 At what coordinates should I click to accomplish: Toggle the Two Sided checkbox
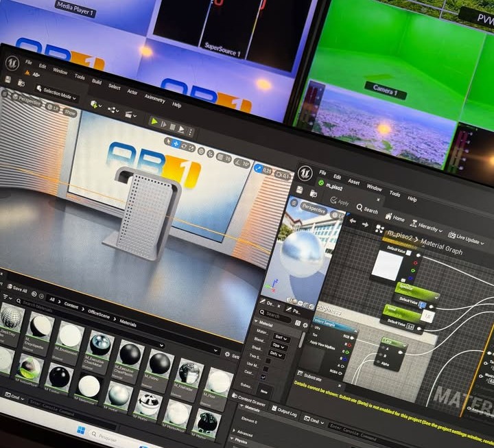pyautogui.click(x=268, y=360)
